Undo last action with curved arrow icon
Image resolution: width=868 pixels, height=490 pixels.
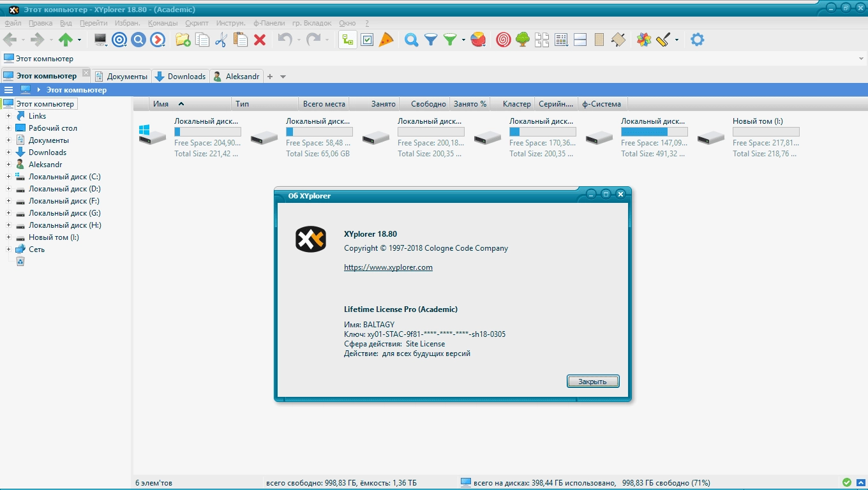point(285,40)
